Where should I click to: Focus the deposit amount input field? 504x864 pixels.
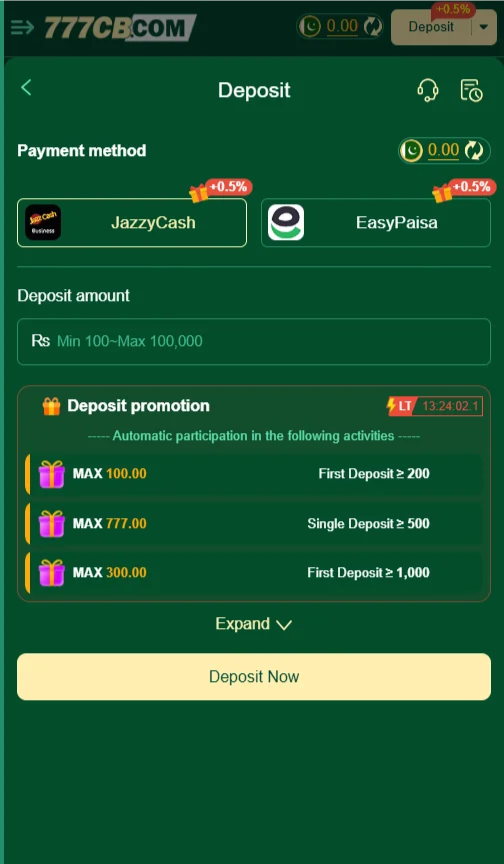pyautogui.click(x=254, y=342)
